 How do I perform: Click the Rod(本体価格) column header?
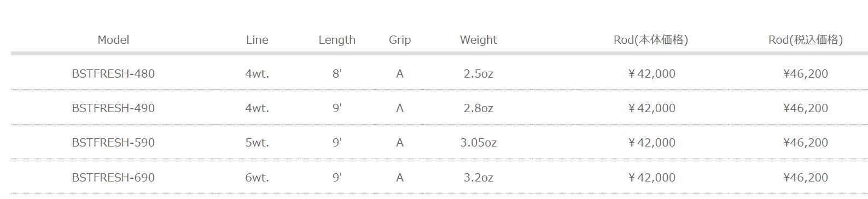pos(651,40)
